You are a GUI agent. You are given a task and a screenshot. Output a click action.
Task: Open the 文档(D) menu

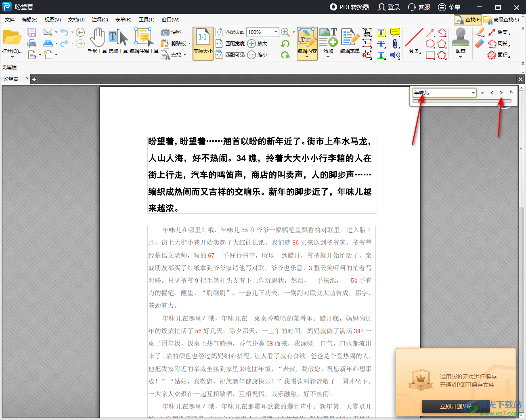tap(76, 19)
